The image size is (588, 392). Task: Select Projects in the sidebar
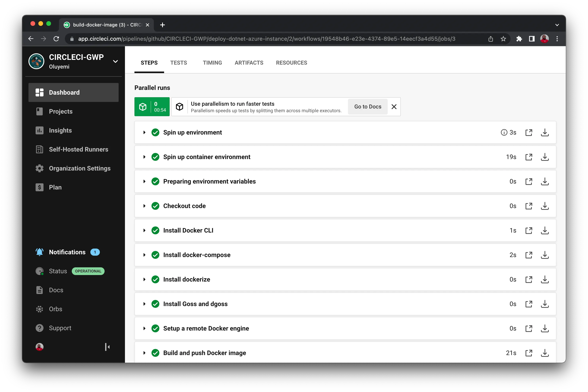click(60, 111)
